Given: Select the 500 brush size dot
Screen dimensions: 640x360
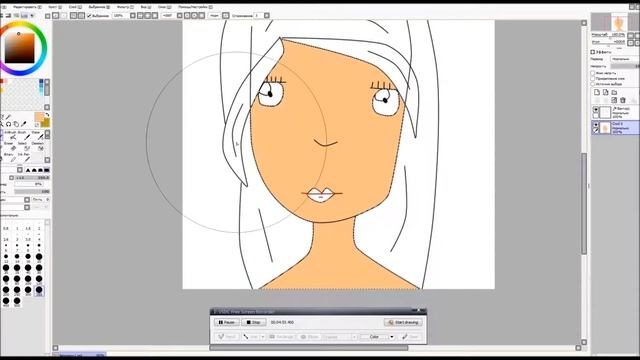Looking at the screenshot, I should [17, 301].
